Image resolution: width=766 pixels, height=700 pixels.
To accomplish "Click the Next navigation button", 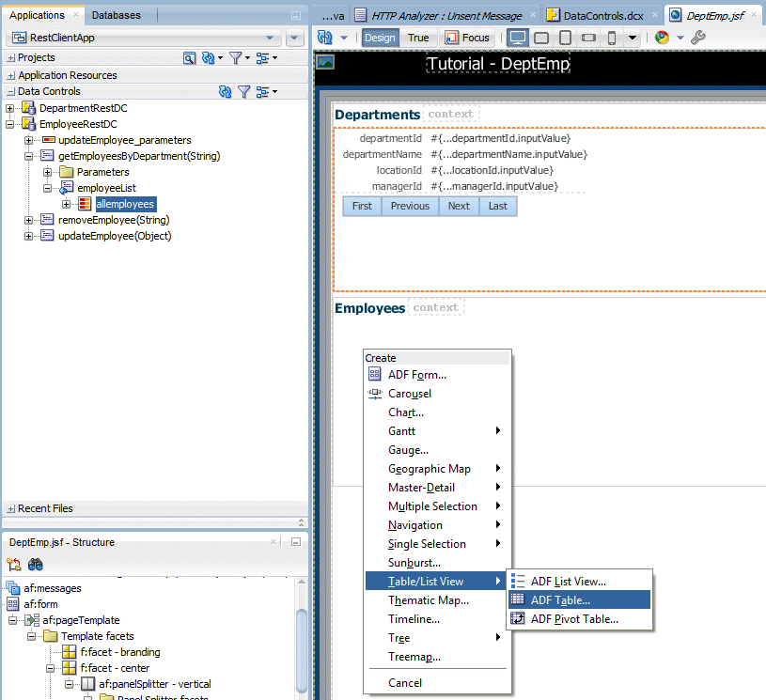I will point(459,206).
